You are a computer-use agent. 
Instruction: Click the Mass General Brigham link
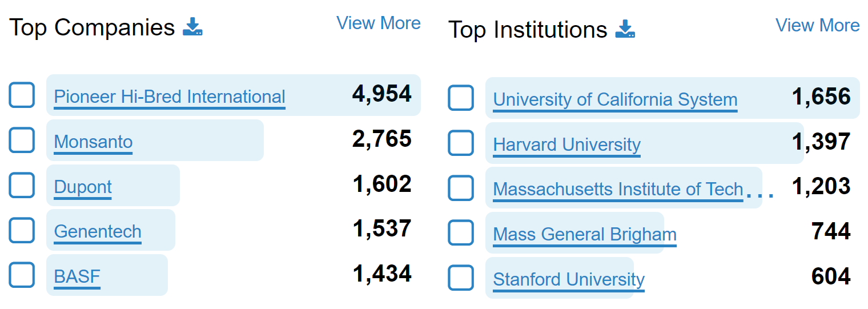point(584,234)
